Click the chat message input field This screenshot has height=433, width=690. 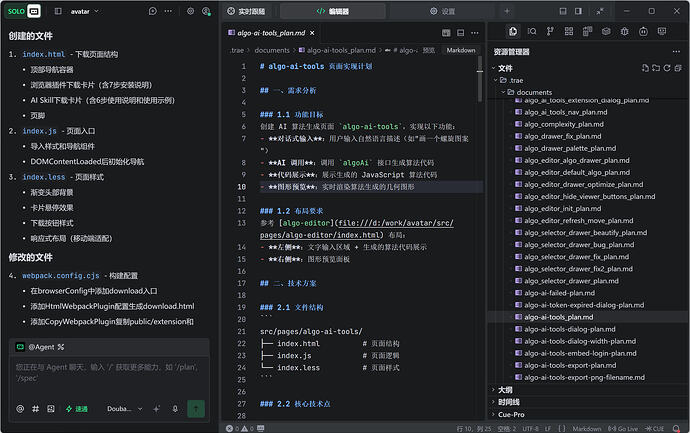(x=108, y=373)
